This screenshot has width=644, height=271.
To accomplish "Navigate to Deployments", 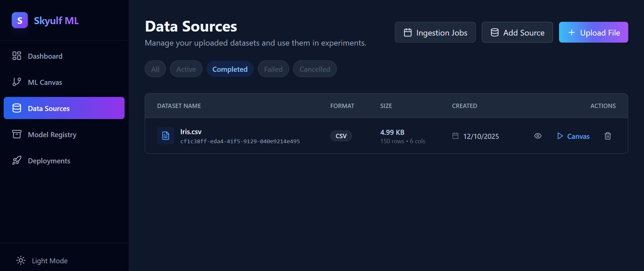I will tap(49, 161).
